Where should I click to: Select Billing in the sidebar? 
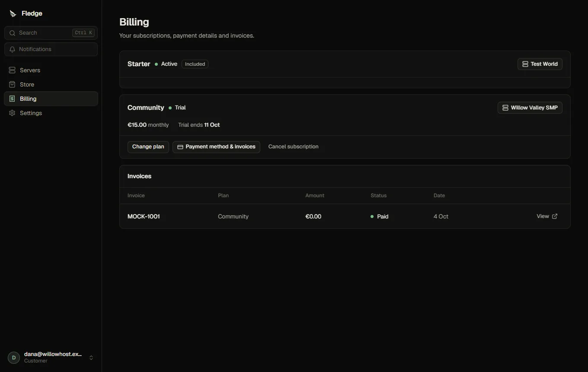click(x=51, y=99)
